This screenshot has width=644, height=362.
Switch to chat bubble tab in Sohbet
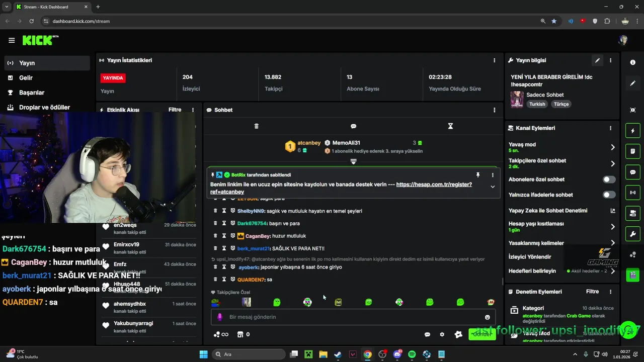coord(353,126)
